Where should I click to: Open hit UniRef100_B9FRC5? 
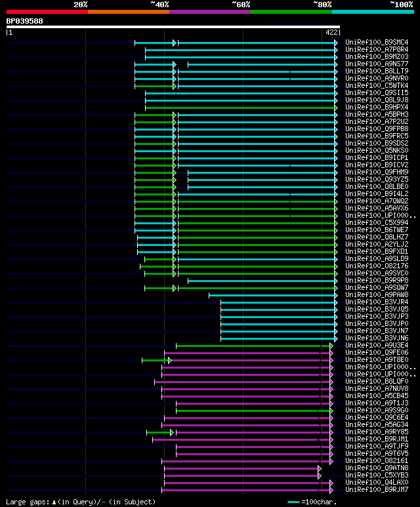377,136
